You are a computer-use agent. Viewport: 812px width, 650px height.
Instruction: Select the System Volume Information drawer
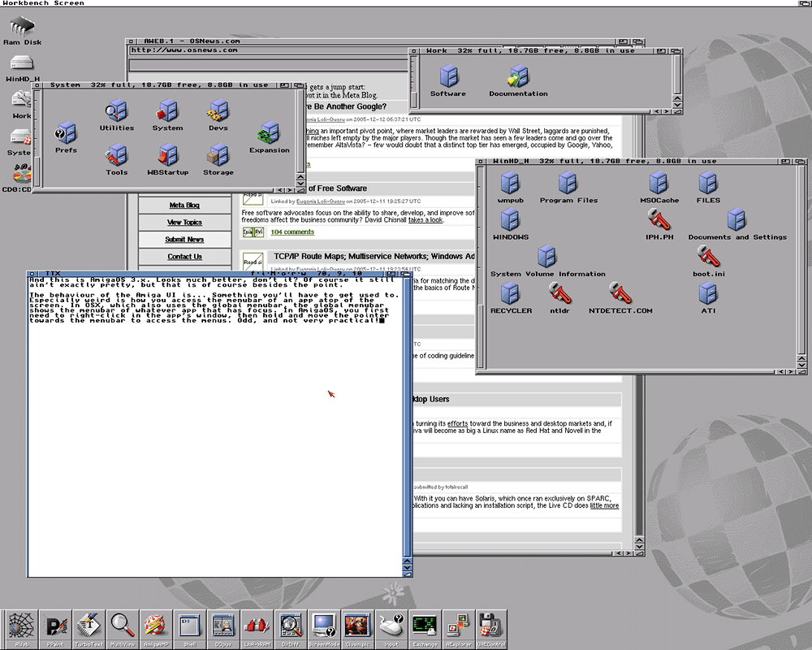point(547,262)
